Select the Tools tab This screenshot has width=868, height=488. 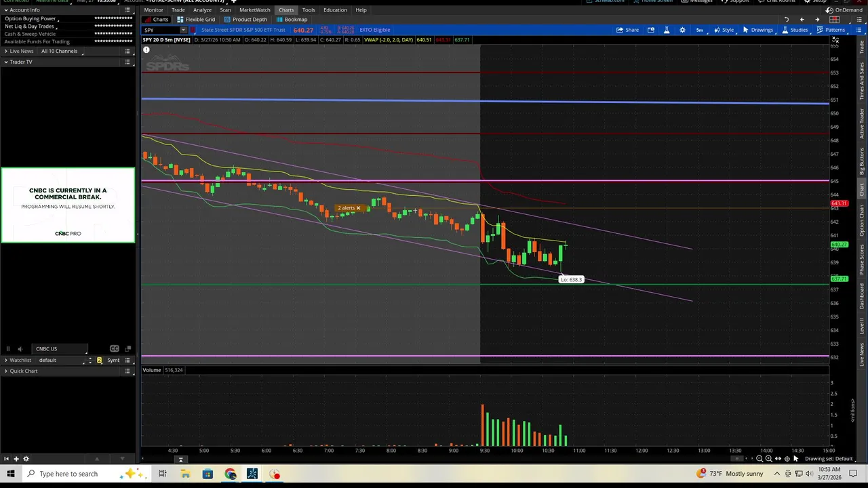tap(309, 10)
